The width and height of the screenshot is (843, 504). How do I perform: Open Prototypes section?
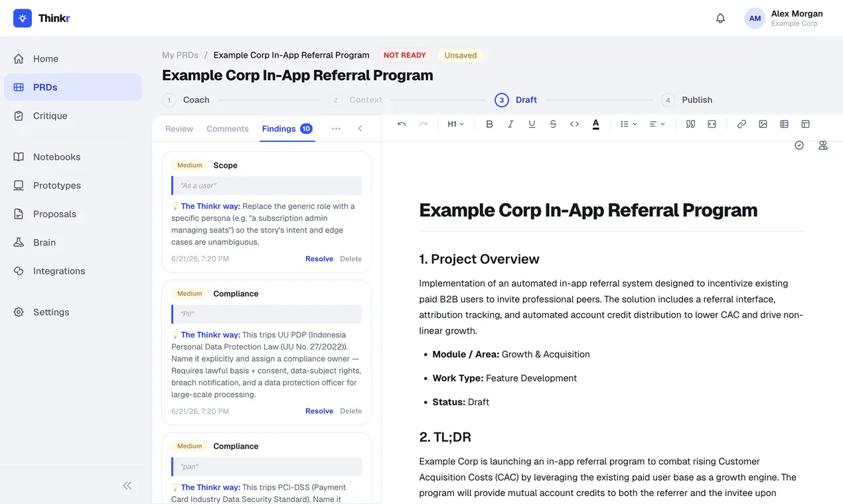(x=73, y=185)
